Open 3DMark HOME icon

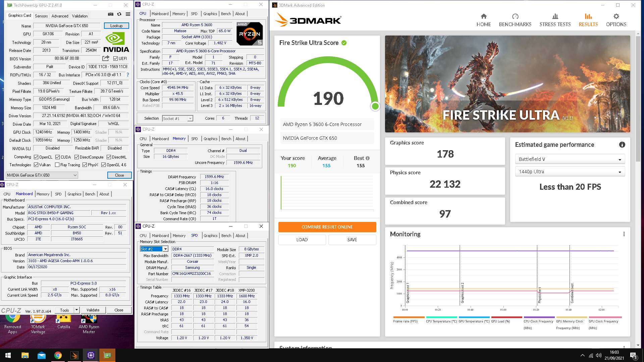484,16
